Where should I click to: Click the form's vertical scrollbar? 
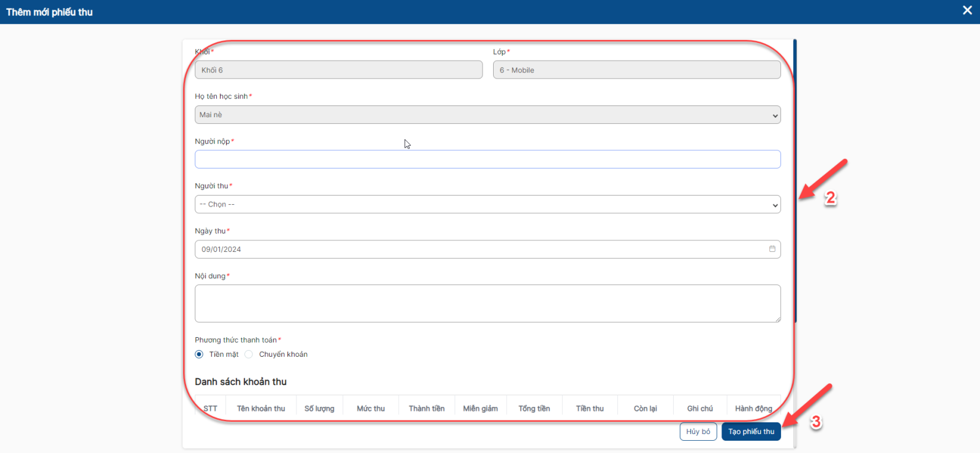[x=795, y=181]
